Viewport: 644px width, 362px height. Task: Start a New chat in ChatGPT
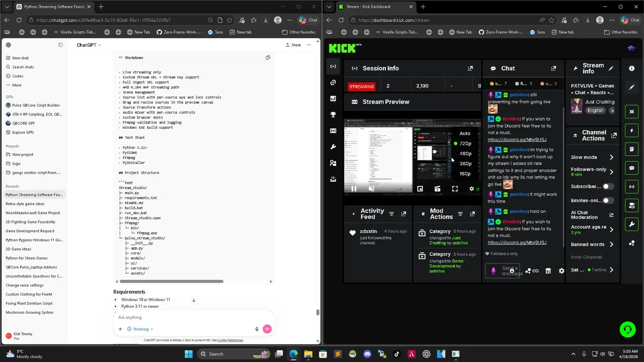click(x=20, y=58)
